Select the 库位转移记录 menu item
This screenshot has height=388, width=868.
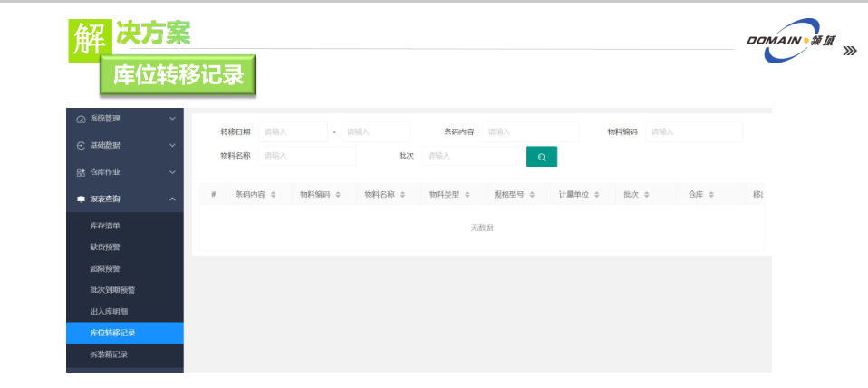point(124,333)
